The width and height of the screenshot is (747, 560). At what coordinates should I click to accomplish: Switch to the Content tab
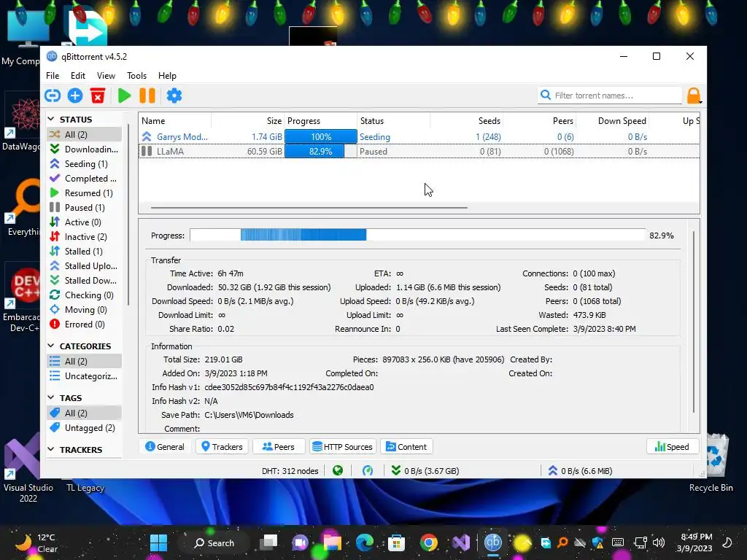pos(406,447)
